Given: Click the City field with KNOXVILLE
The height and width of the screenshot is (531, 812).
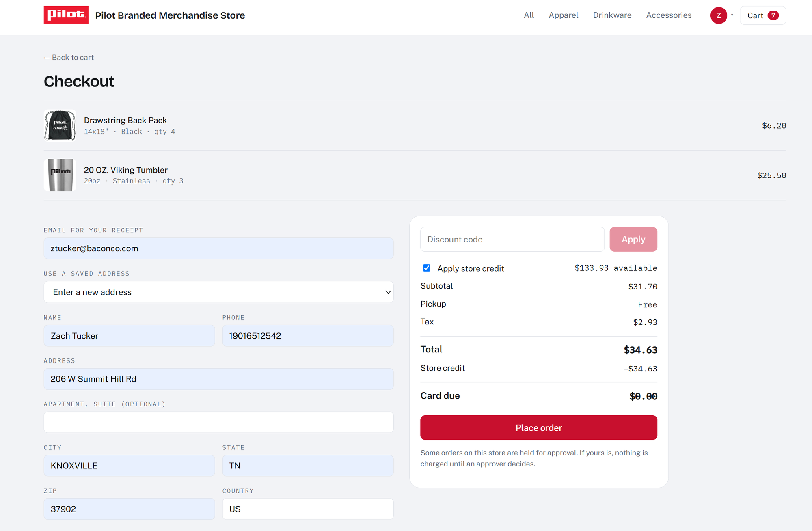Looking at the screenshot, I should 129,466.
